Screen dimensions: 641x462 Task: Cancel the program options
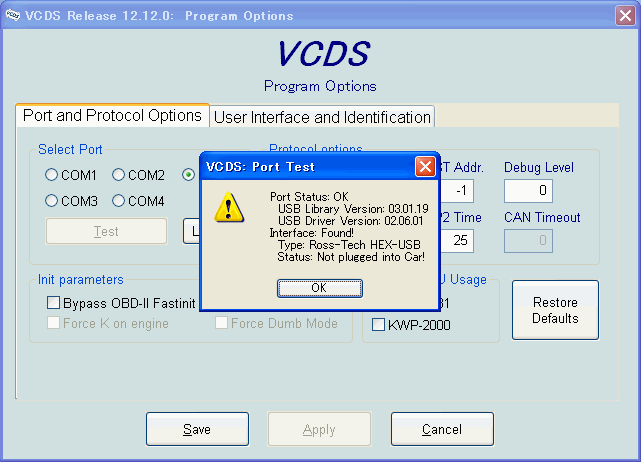[x=442, y=429]
